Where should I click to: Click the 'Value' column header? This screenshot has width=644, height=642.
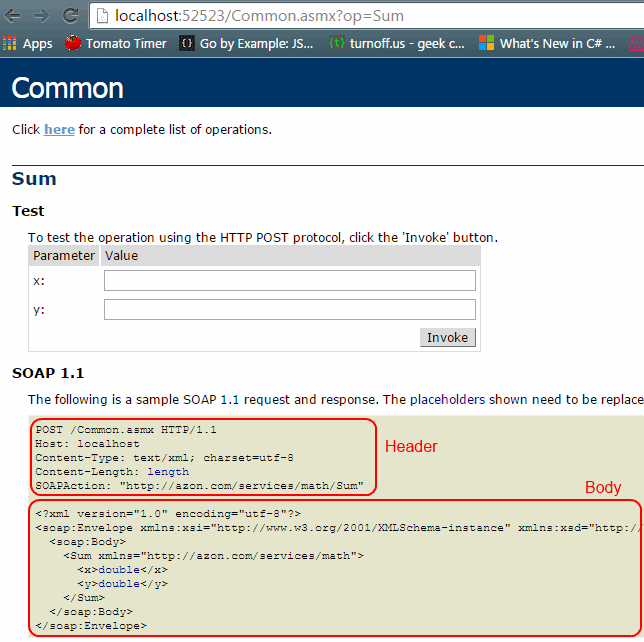pyautogui.click(x=121, y=256)
